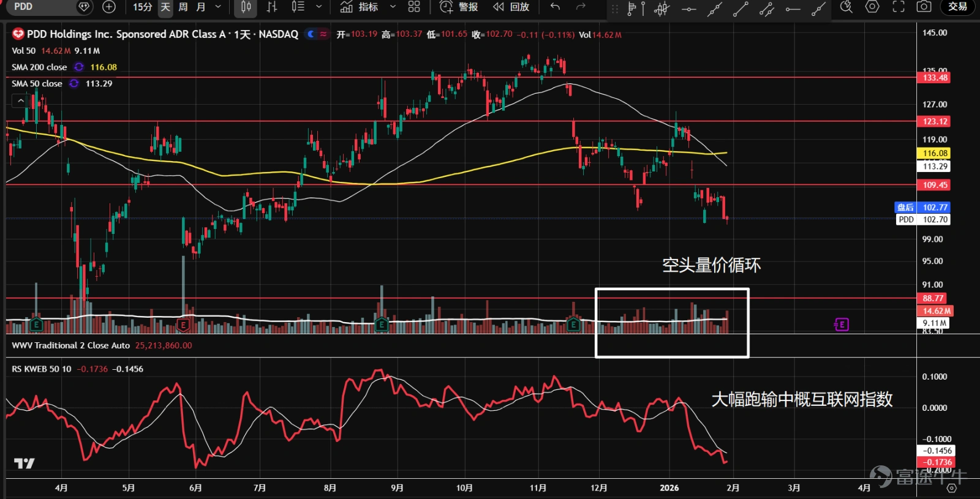Click the 盘后 102.77 after-hours label
The height and width of the screenshot is (499, 980).
pos(922,208)
